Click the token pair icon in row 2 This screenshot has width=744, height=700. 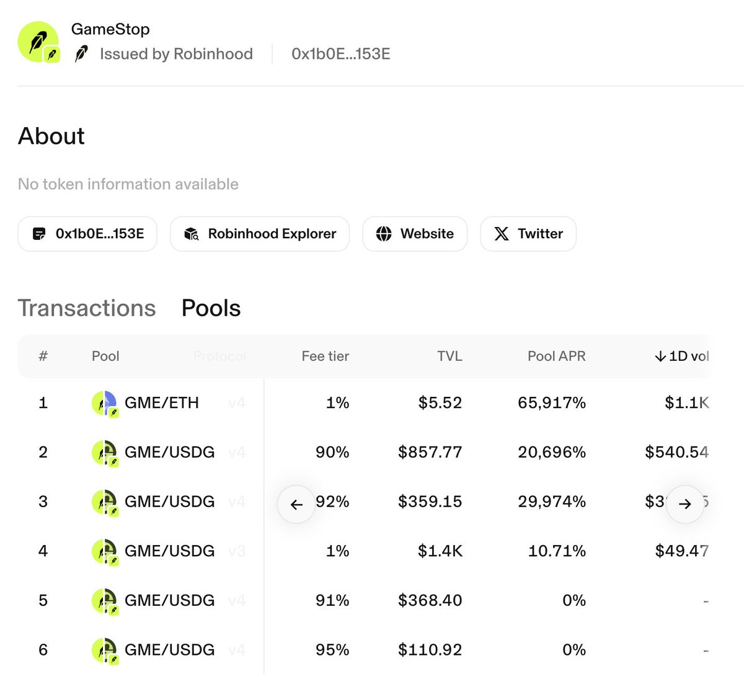[x=105, y=453]
